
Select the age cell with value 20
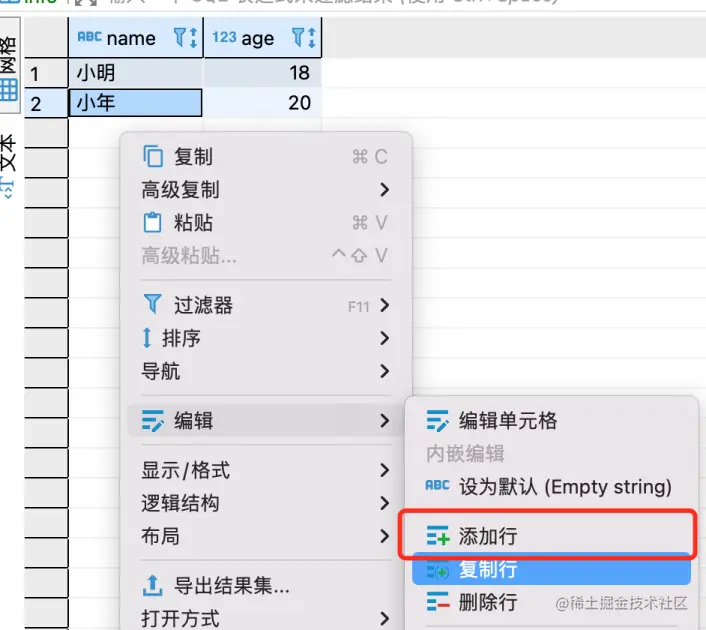click(262, 103)
